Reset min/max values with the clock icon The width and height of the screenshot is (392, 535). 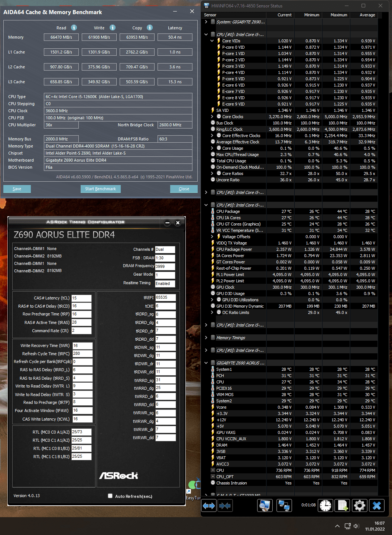[x=325, y=506]
